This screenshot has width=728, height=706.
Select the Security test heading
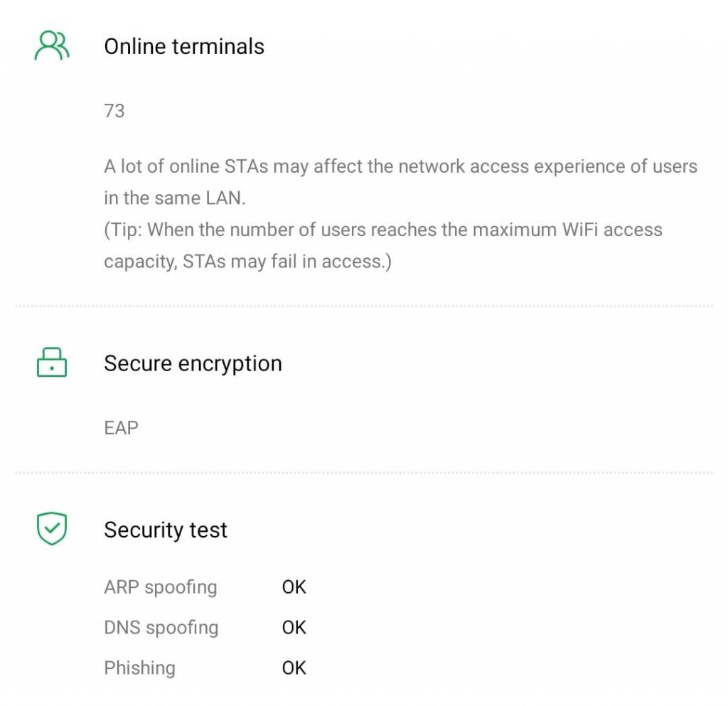166,530
